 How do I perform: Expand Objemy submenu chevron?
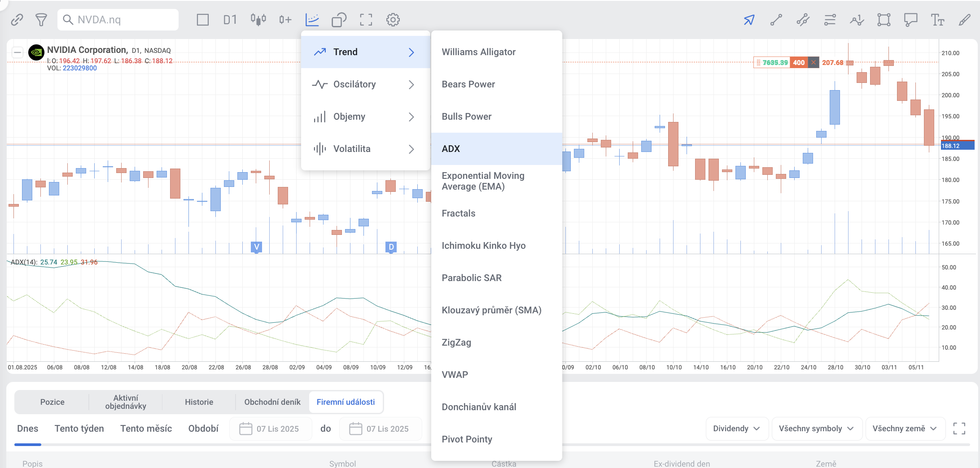(x=411, y=117)
